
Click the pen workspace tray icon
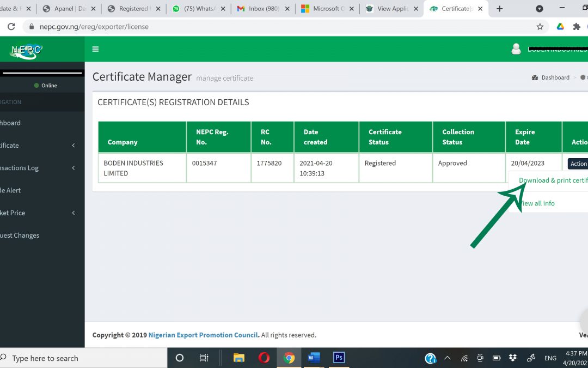(531, 358)
